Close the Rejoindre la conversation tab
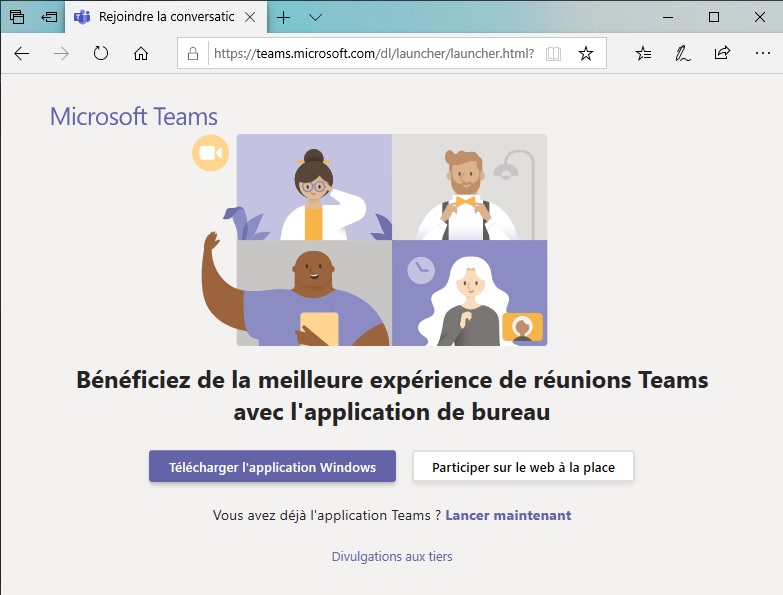The image size is (783, 595). (x=250, y=17)
